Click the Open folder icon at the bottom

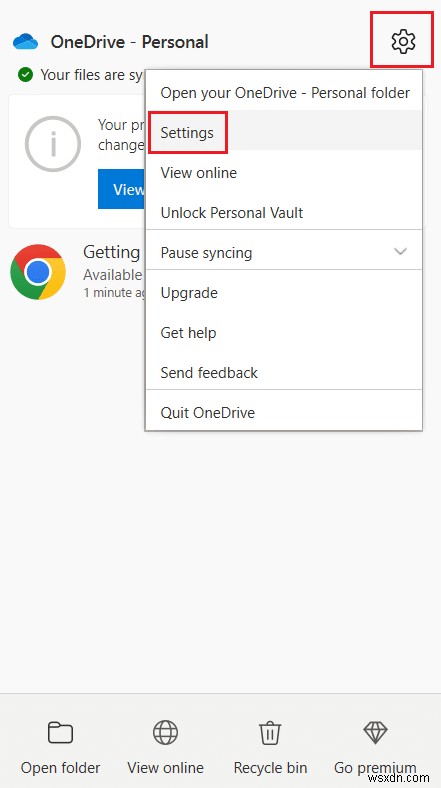[x=60, y=733]
